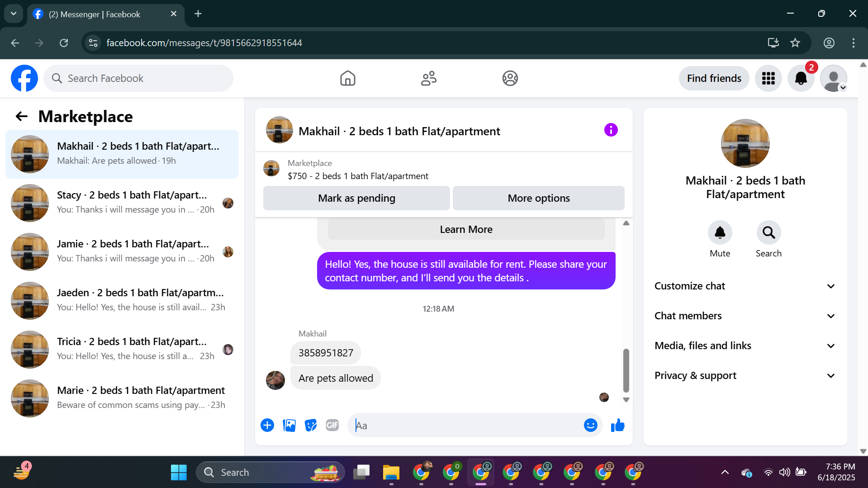Open Chrome profile icon

tap(829, 43)
